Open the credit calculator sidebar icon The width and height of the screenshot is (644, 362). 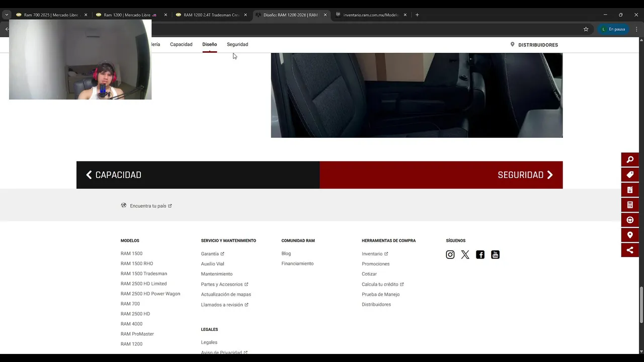630,205
